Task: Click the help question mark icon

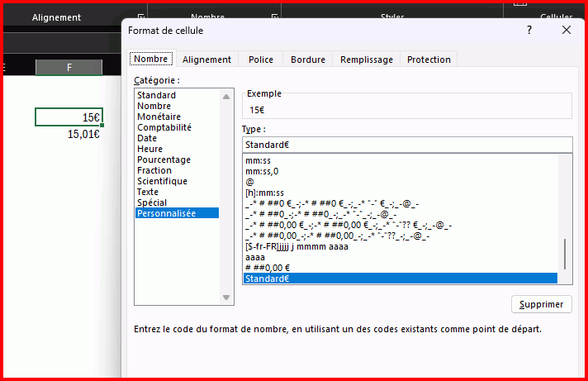Action: [529, 30]
